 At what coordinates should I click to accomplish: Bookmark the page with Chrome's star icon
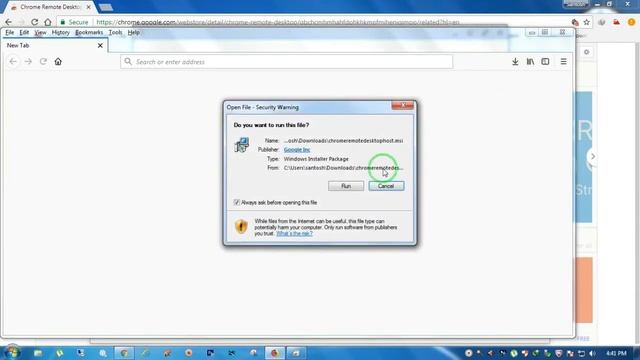coord(587,22)
